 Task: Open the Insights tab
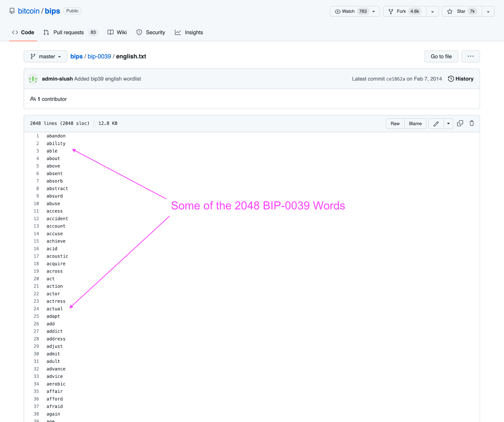tap(189, 33)
